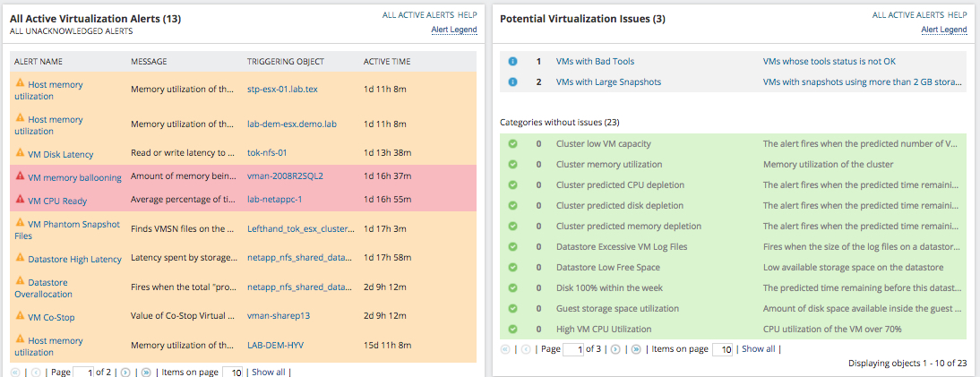
Task: Click warning icon beside VM Co-Stop alert
Action: tap(20, 316)
